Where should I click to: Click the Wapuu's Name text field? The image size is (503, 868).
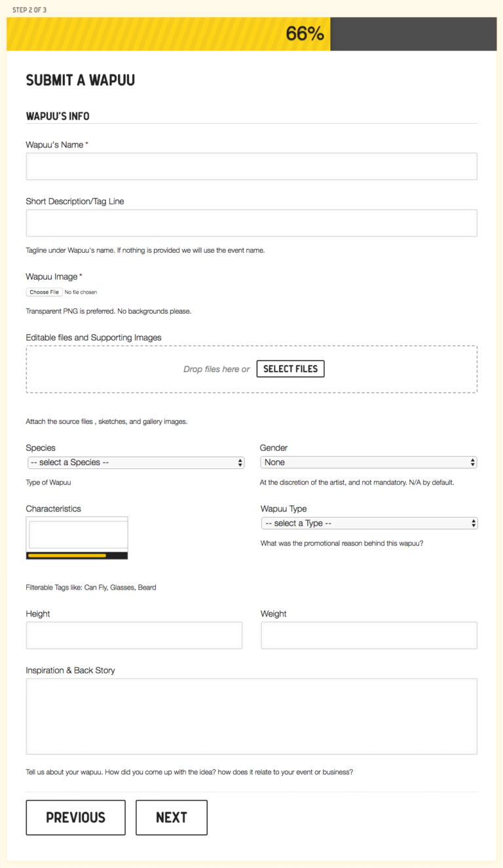251,166
